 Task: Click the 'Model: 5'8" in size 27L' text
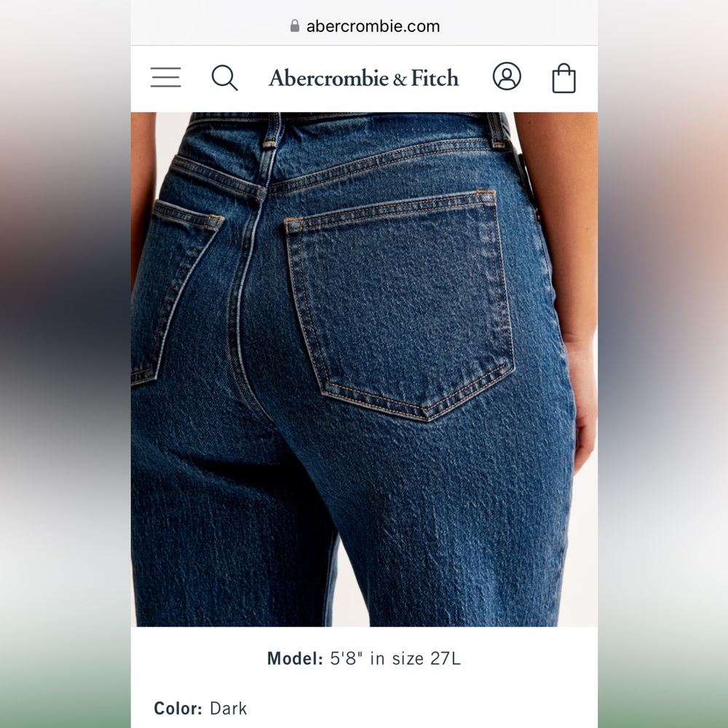(x=364, y=658)
